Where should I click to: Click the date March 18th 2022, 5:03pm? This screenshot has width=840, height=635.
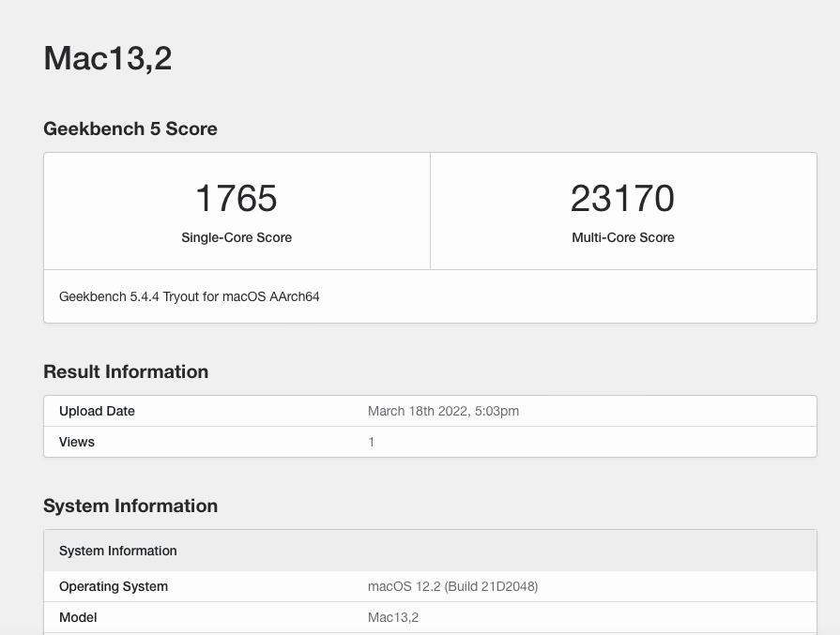(x=443, y=411)
